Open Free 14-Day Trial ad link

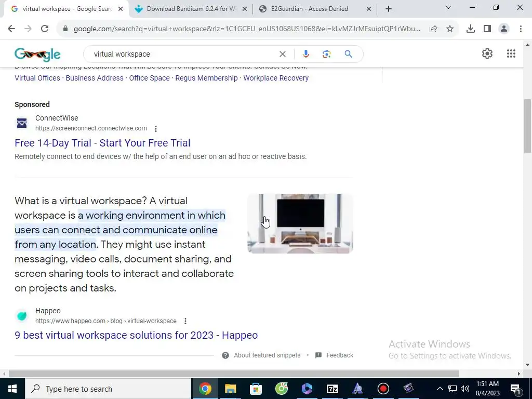tap(102, 143)
